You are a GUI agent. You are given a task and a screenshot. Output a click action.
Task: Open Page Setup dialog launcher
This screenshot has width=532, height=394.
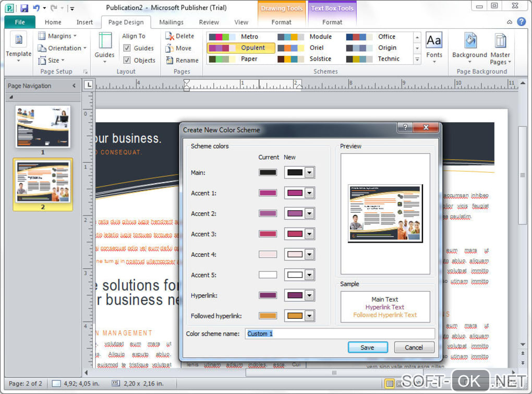(x=86, y=71)
